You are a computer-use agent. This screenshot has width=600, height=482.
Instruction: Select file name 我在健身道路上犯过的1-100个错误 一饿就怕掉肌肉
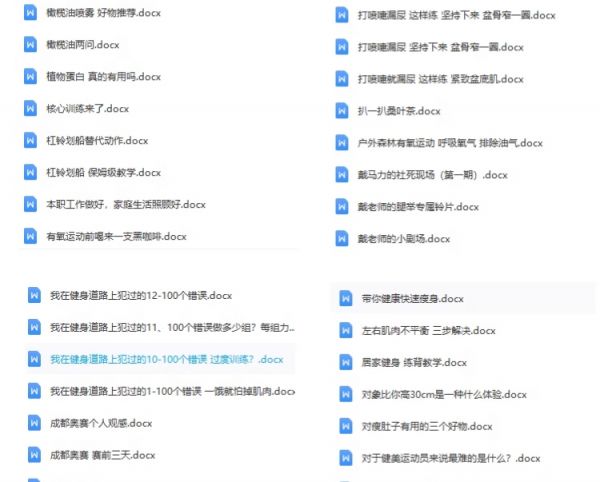pyautogui.click(x=173, y=391)
